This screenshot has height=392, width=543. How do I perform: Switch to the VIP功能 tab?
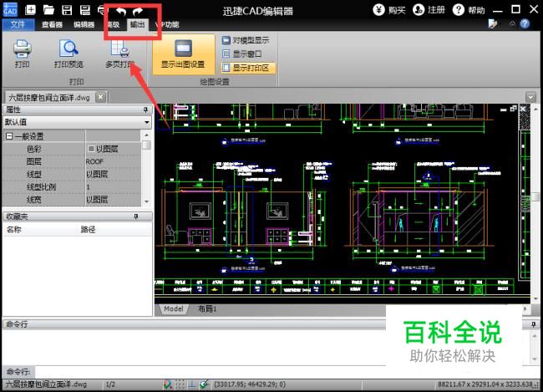[x=167, y=24]
